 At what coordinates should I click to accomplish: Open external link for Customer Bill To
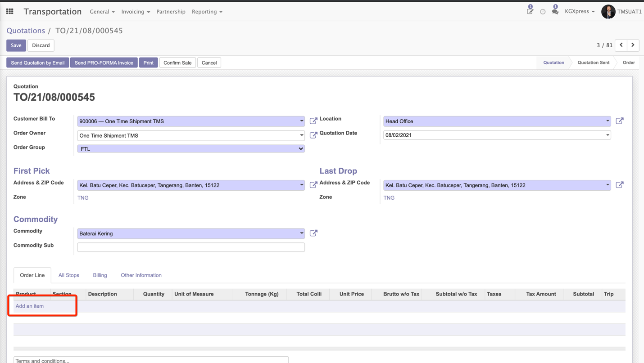313,121
